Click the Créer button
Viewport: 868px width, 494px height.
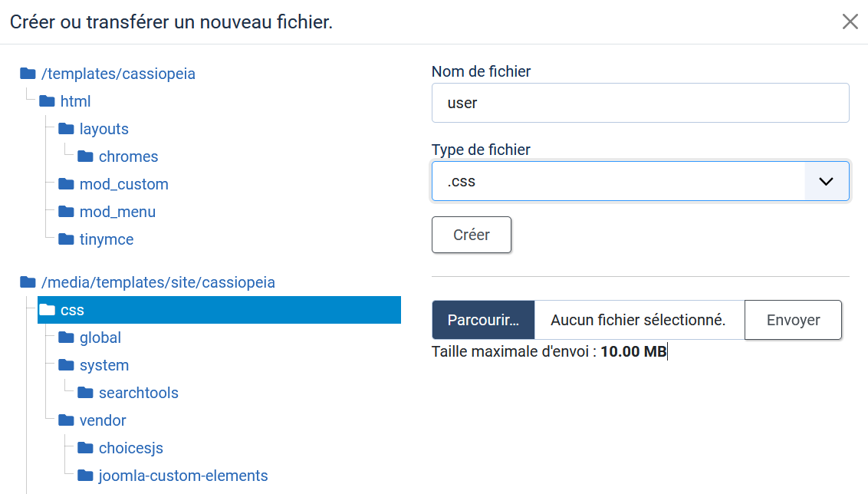click(472, 235)
